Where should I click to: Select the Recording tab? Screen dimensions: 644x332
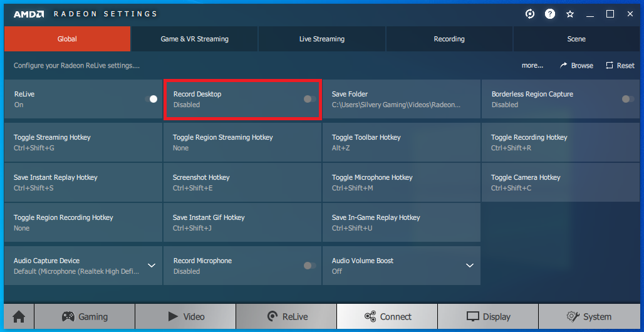[x=449, y=39]
